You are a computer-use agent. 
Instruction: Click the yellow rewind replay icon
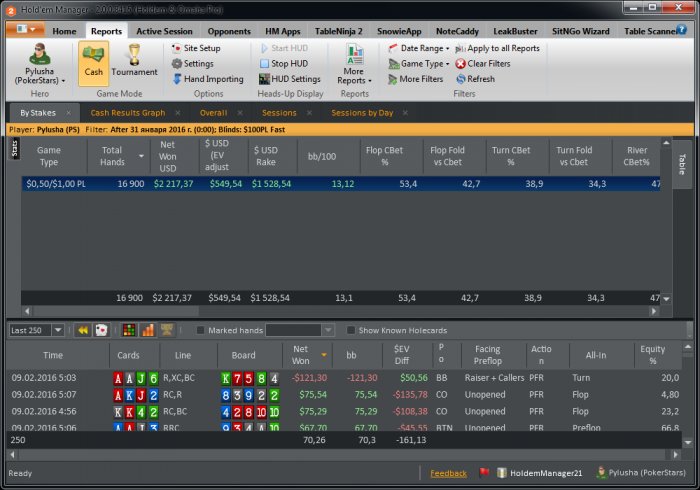[x=83, y=330]
